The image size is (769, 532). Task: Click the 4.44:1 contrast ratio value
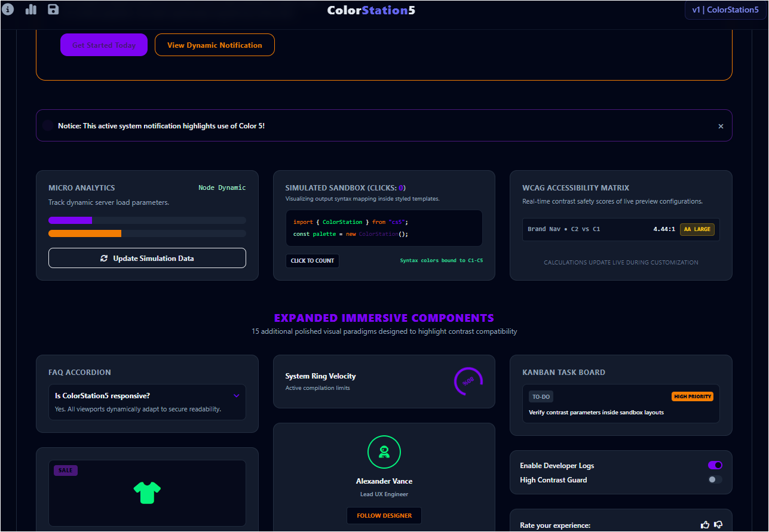pos(664,229)
